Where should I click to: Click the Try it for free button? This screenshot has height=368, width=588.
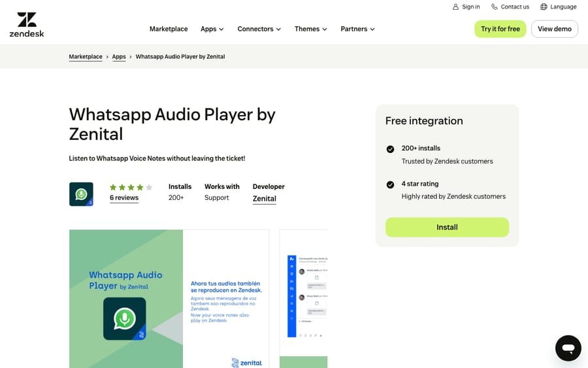500,29
